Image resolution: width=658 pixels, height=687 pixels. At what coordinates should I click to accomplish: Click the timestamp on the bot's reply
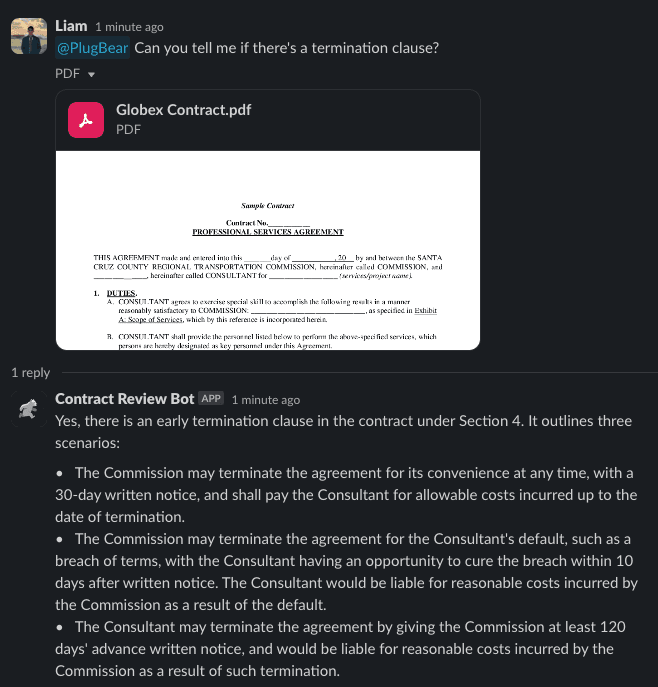pos(265,400)
